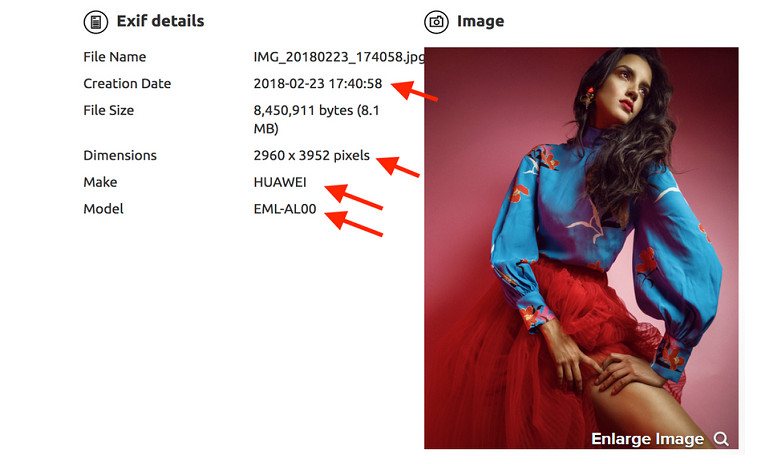Viewport: 776px width, 464px height.
Task: Select the fashion photo preview thumbnail
Action: coord(581,248)
